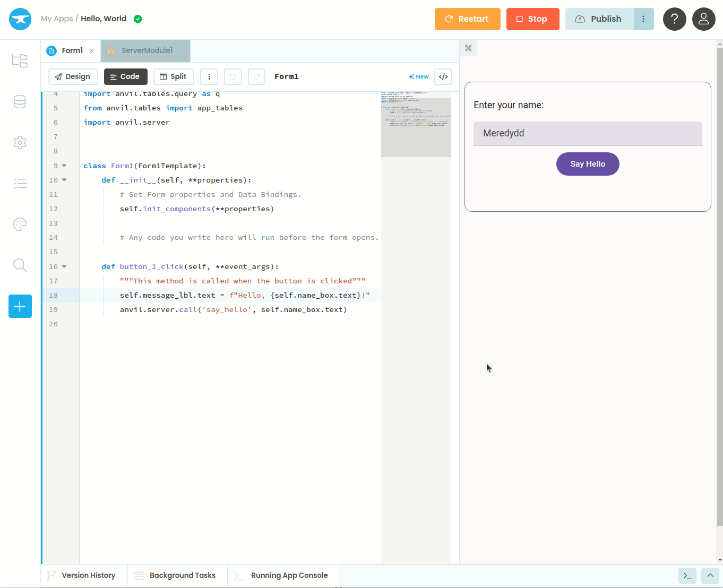Collapse the button_1_click method fold arrow
Viewport: 723px width, 588px height.
coord(64,266)
